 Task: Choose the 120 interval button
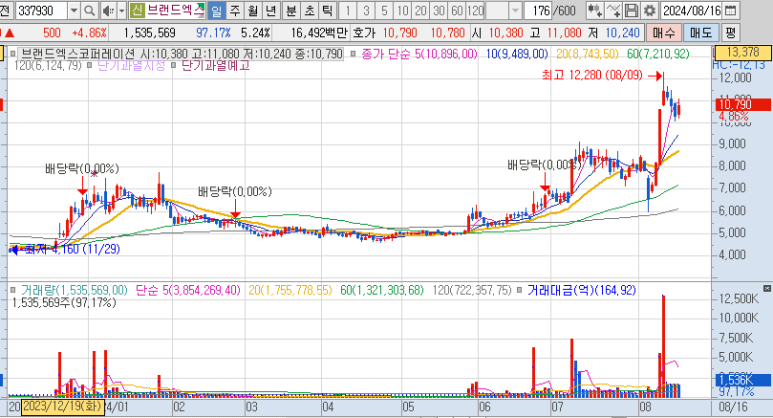tap(475, 10)
